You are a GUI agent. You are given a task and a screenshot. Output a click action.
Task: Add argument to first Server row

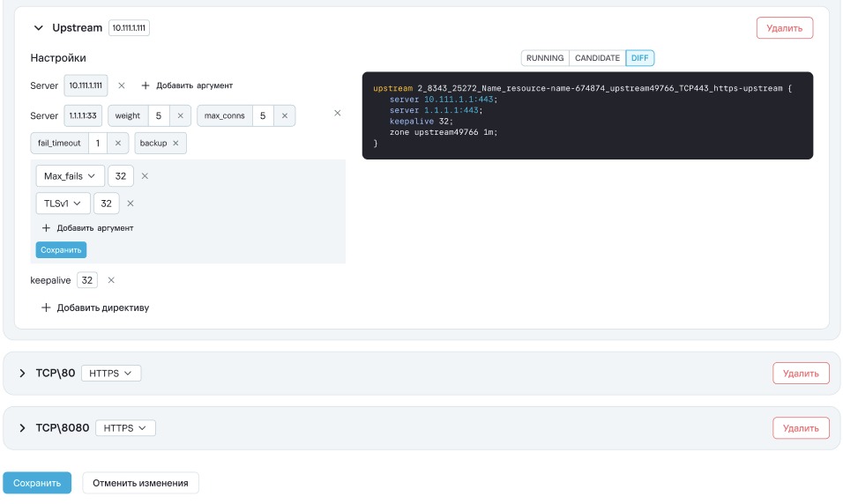(x=187, y=85)
